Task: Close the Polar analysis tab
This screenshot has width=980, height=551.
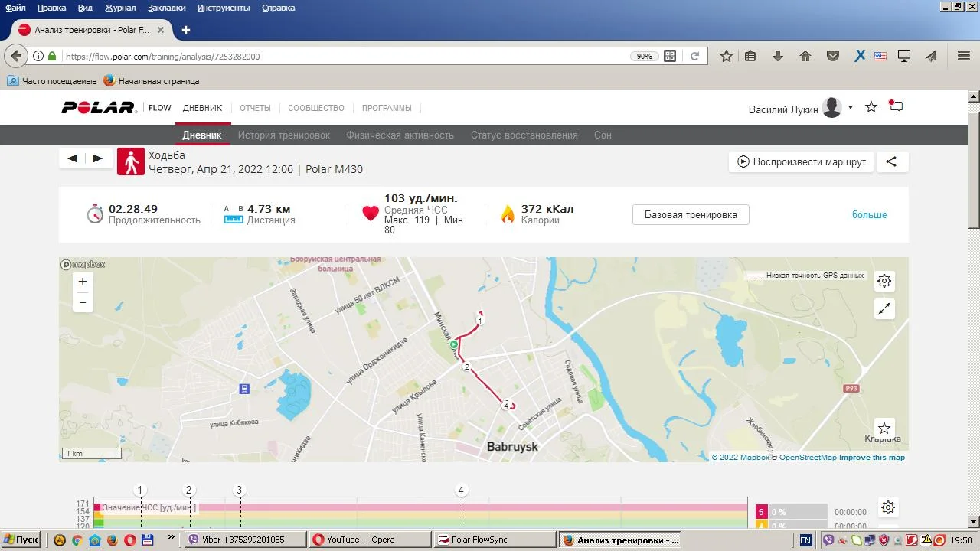Action: (x=161, y=30)
